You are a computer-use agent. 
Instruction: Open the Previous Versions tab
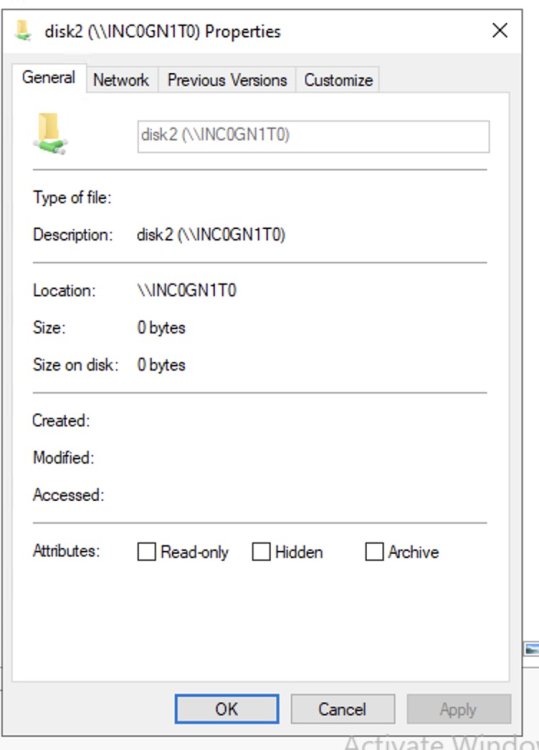click(x=227, y=80)
